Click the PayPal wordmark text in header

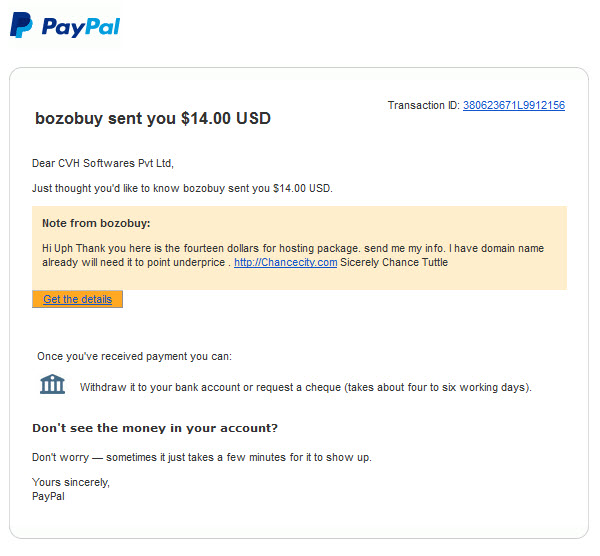tap(81, 27)
